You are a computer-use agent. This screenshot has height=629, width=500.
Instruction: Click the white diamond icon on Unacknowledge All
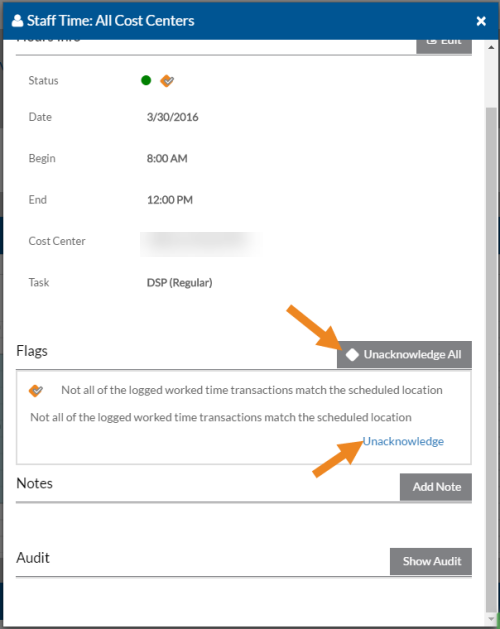(352, 355)
